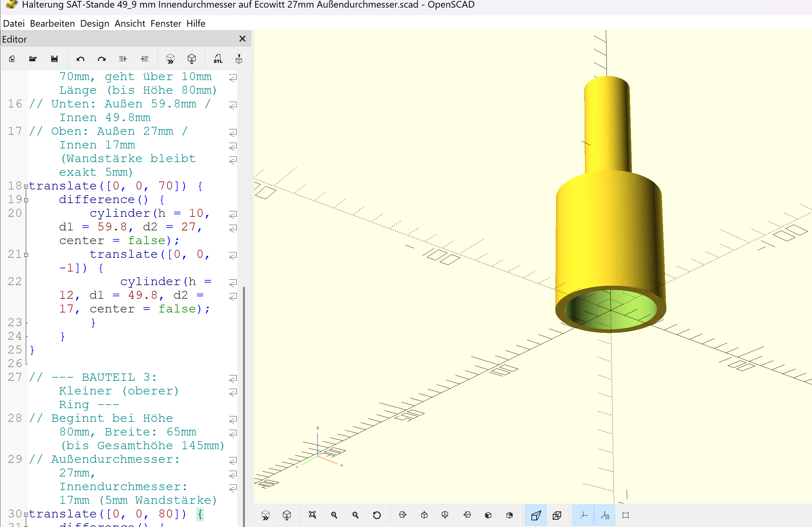Viewport: 812px width, 527px height.
Task: Switch to the Left view
Action: 467,515
